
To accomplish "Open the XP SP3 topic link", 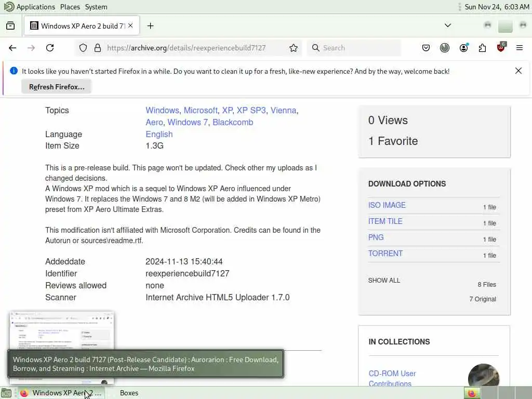I will [251, 110].
